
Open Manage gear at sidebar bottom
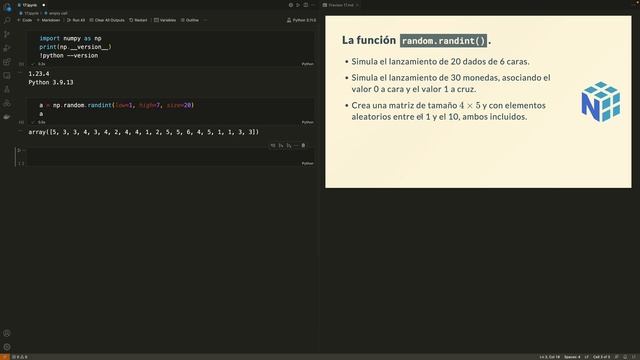[7, 347]
